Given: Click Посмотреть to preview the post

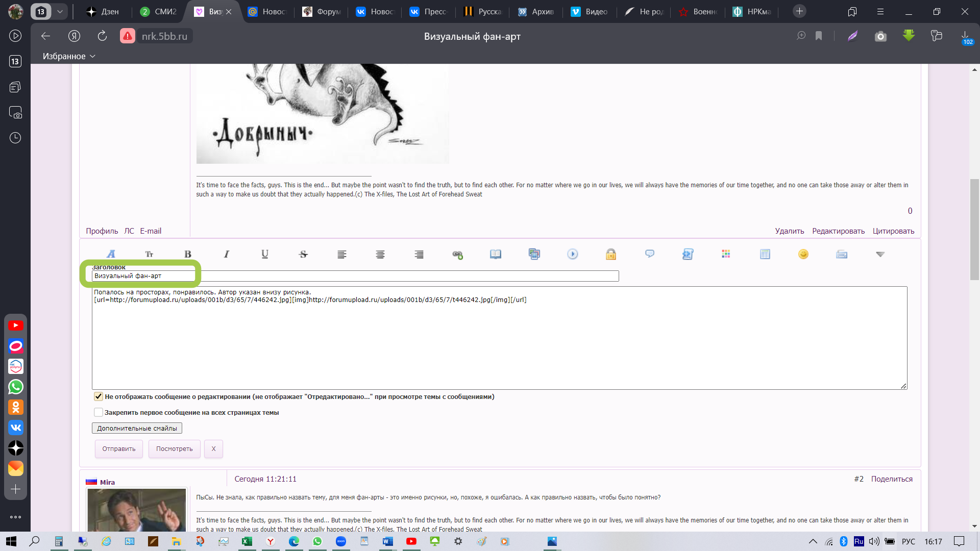Looking at the screenshot, I should coord(175,449).
